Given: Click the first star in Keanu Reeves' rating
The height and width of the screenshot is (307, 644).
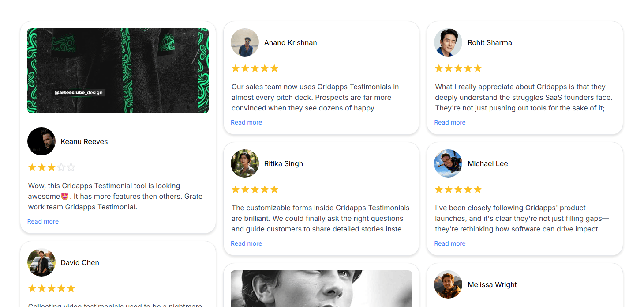Looking at the screenshot, I should pos(32,167).
